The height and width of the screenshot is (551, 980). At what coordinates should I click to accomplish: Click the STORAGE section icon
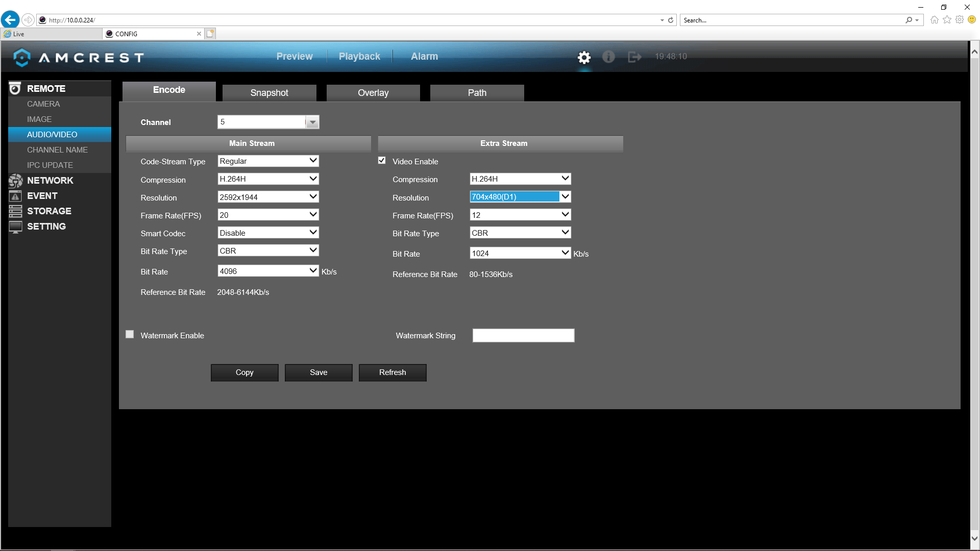pos(15,211)
